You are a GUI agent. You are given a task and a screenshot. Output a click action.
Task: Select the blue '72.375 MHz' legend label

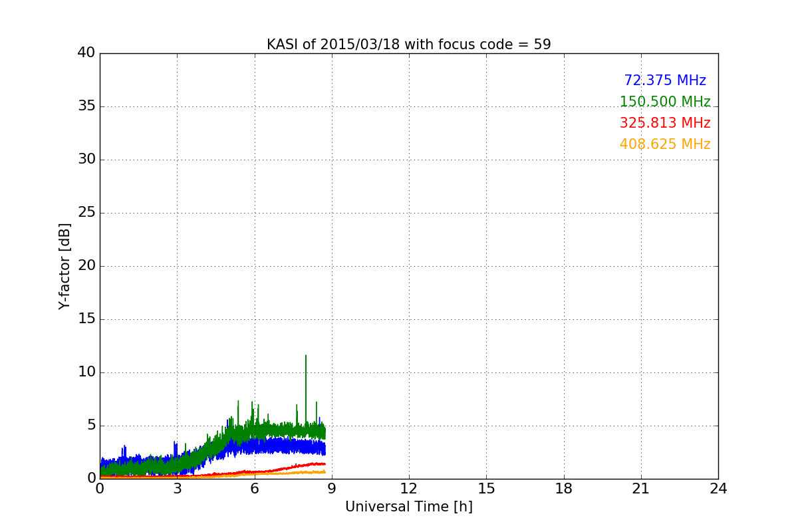(665, 80)
